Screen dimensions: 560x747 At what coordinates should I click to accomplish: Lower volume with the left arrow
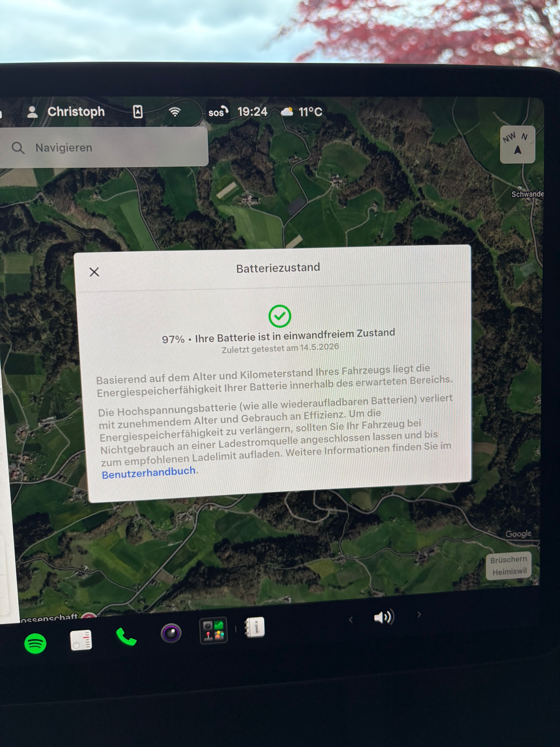click(x=351, y=619)
